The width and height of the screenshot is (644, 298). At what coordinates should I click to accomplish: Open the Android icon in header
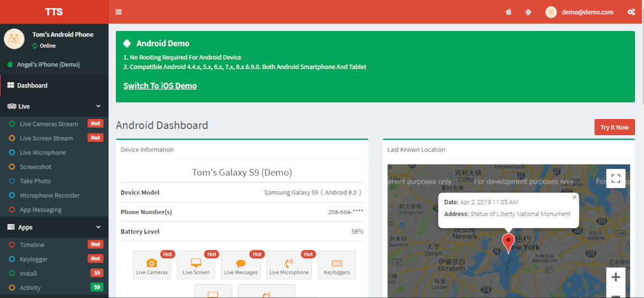click(528, 12)
